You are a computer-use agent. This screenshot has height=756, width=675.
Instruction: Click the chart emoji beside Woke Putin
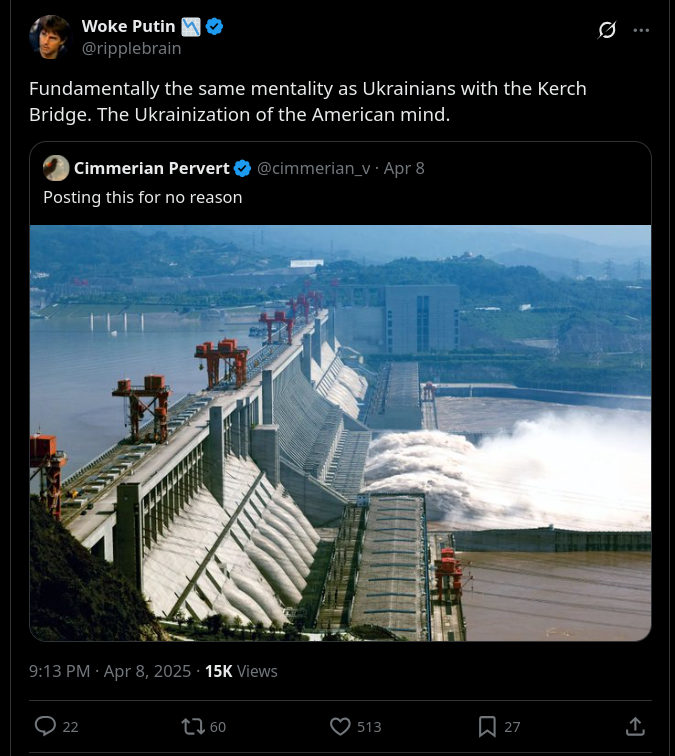point(191,27)
